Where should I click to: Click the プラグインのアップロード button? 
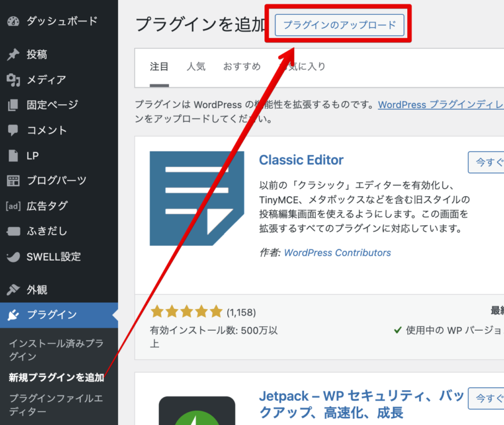point(340,25)
